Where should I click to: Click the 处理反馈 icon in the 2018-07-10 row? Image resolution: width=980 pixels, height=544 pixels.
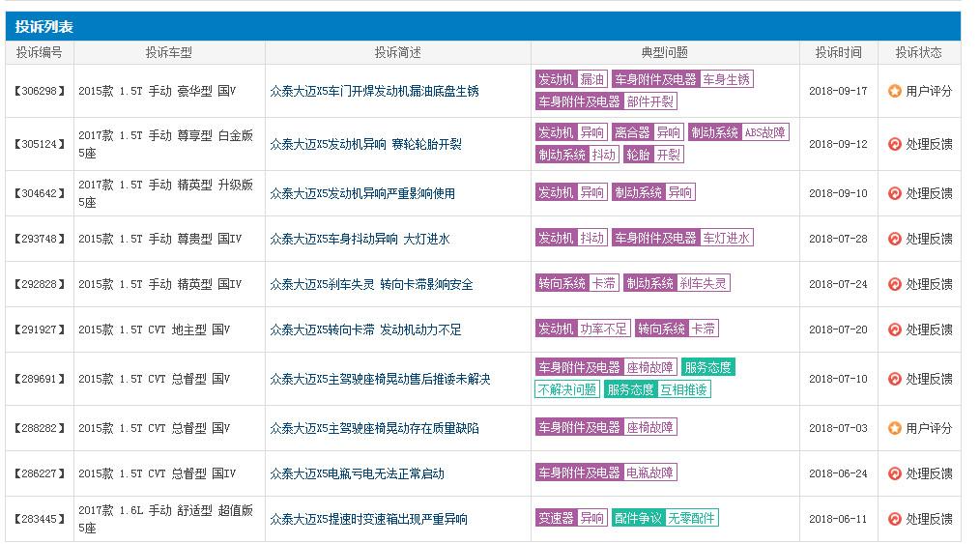point(894,379)
